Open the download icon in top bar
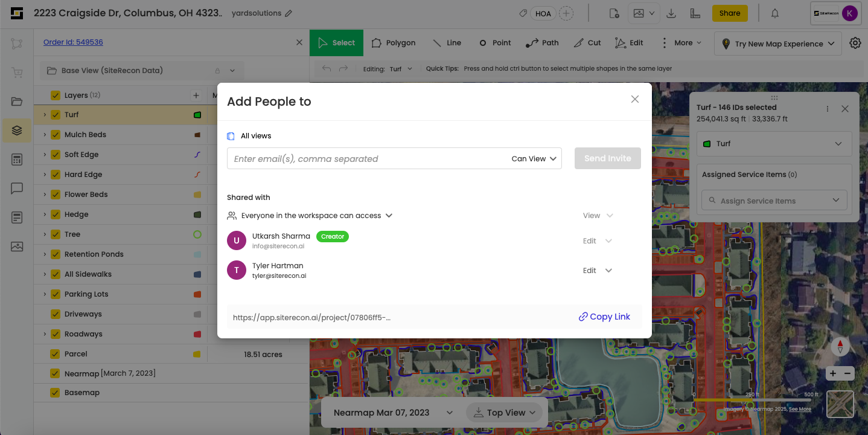The image size is (868, 435). click(x=671, y=13)
